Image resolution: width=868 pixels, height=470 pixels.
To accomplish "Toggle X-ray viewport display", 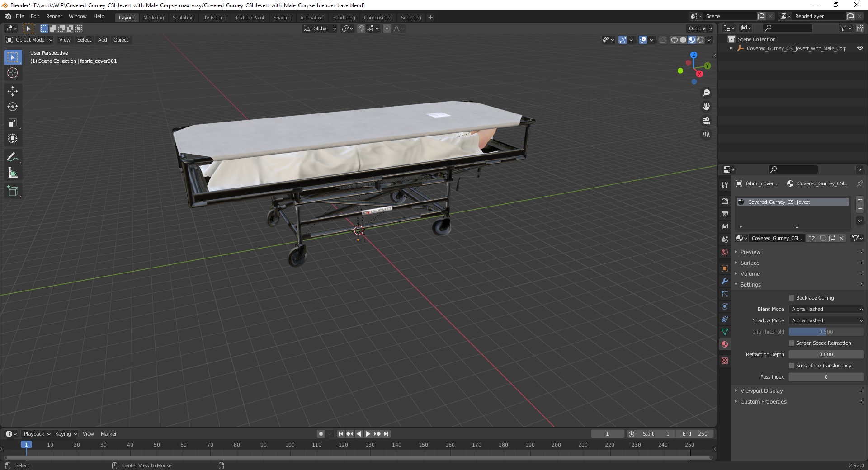I will tap(663, 40).
